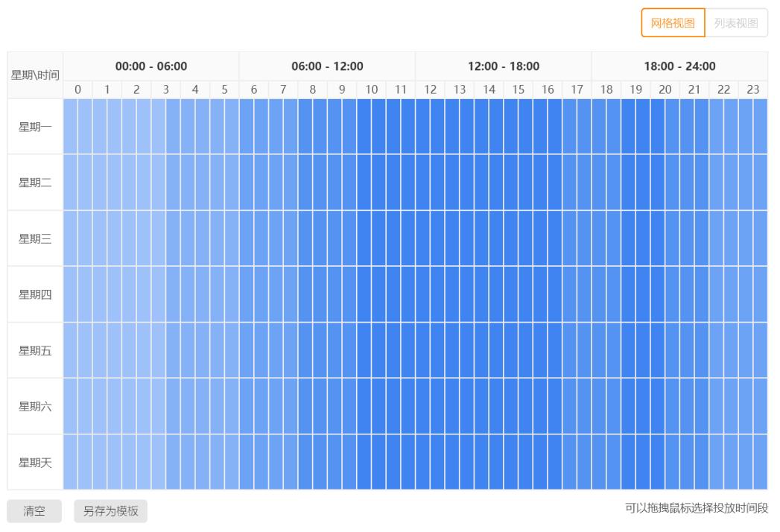
Task: Switch to the 网格视图 tab
Action: coord(673,23)
